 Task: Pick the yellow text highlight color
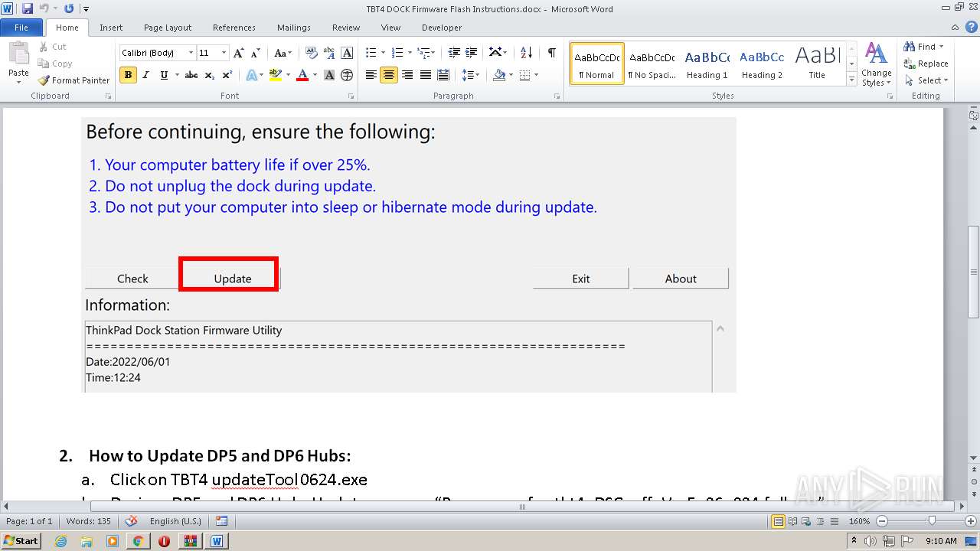[276, 75]
